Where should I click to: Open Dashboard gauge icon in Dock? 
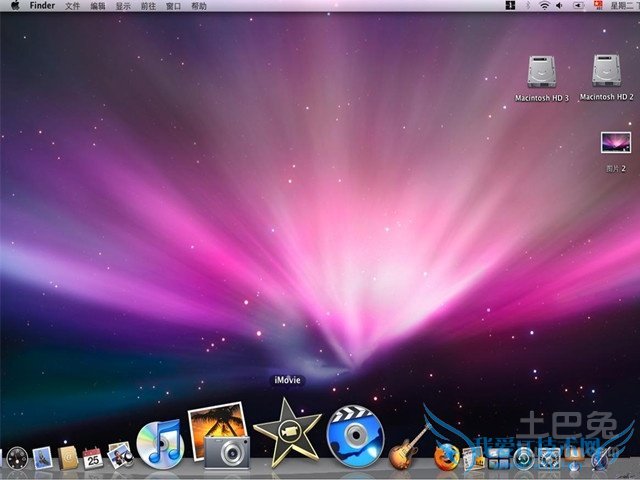pyautogui.click(x=17, y=458)
